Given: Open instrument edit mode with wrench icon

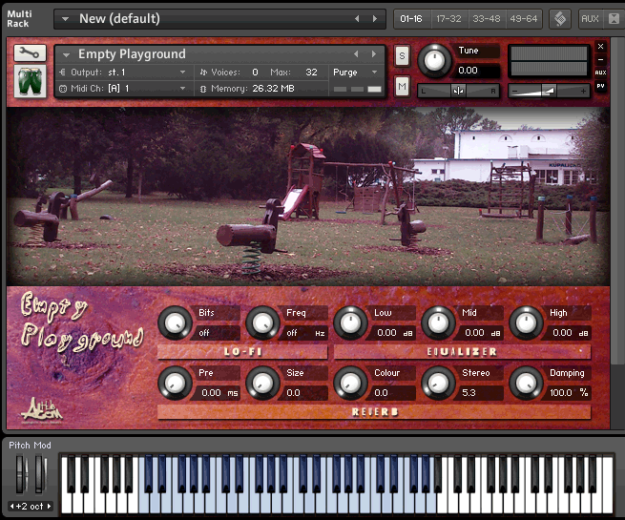Looking at the screenshot, I should [x=30, y=53].
